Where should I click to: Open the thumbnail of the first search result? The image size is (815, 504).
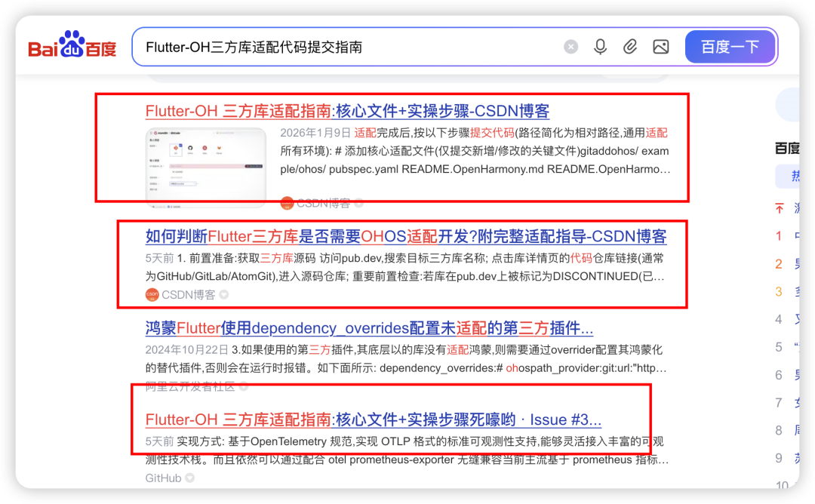206,167
